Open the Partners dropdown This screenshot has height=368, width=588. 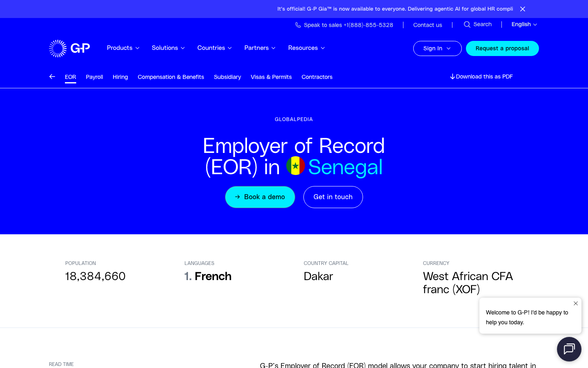260,48
